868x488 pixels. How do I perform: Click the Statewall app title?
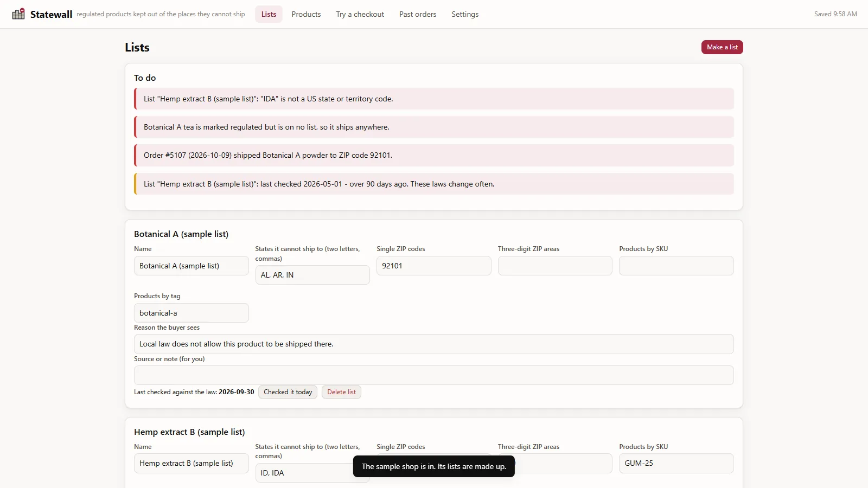[x=51, y=15]
